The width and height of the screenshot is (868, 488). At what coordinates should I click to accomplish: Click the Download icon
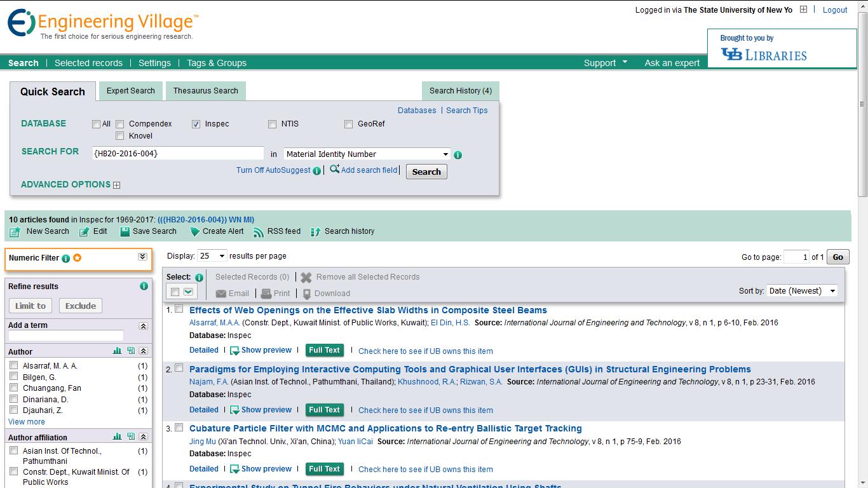pos(307,294)
